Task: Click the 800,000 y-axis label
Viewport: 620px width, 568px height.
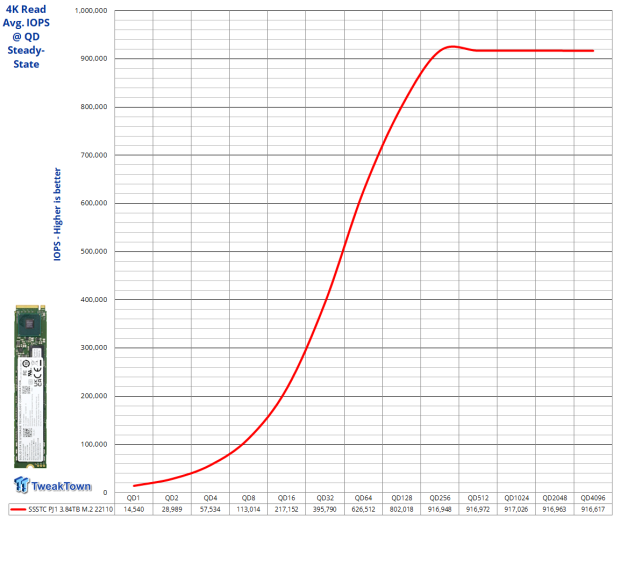Action: 94,107
